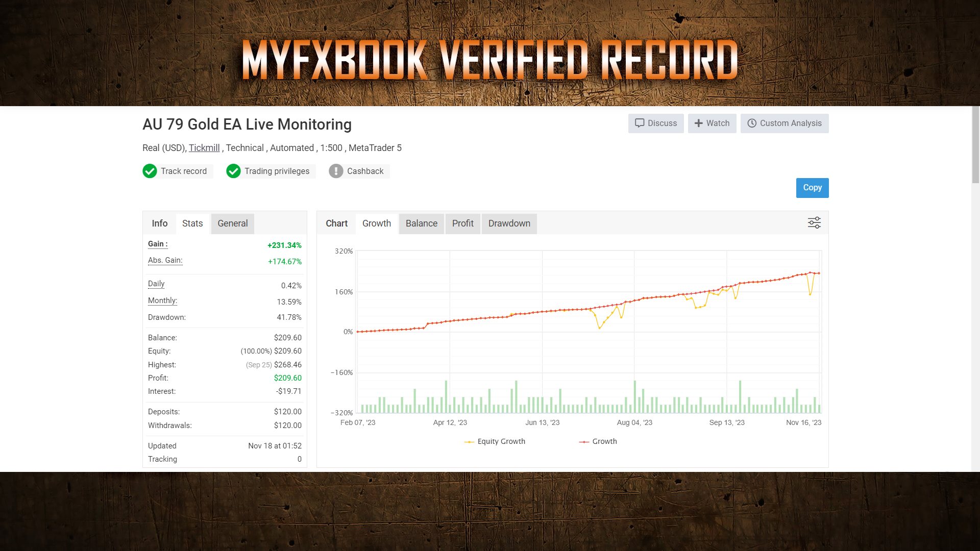Toggle the Equity Growth legend series
Image resolution: width=980 pixels, height=551 pixels.
495,441
